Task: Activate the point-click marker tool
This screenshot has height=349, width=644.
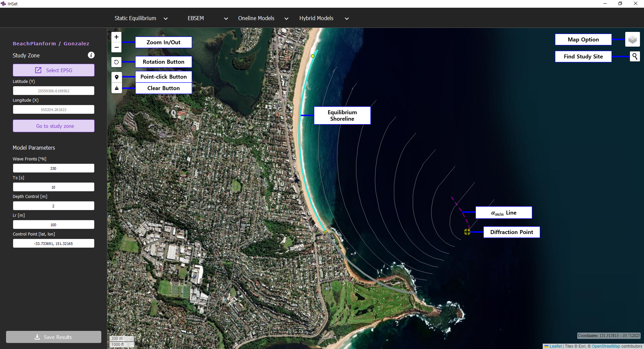Action: click(117, 77)
